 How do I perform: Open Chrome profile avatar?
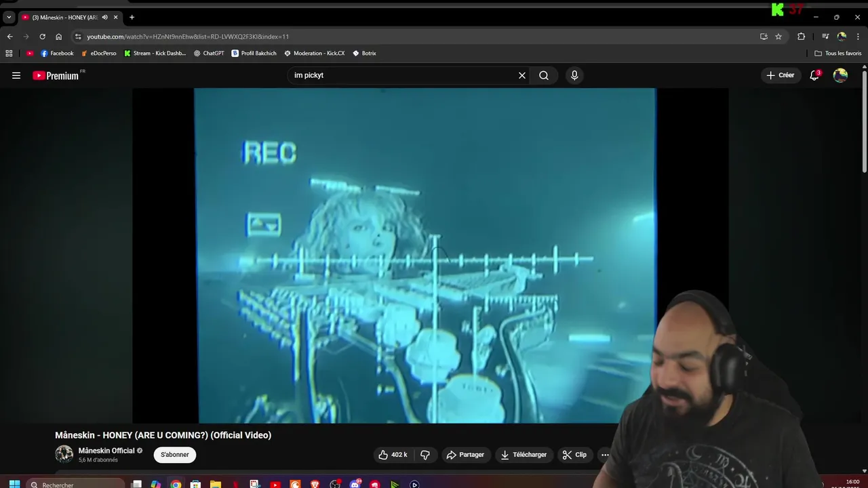[842, 37]
